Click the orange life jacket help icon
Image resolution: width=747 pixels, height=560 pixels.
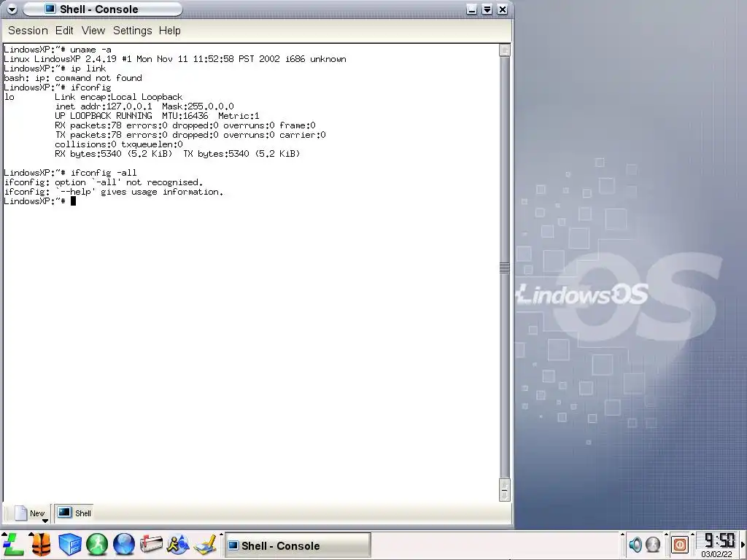41,544
